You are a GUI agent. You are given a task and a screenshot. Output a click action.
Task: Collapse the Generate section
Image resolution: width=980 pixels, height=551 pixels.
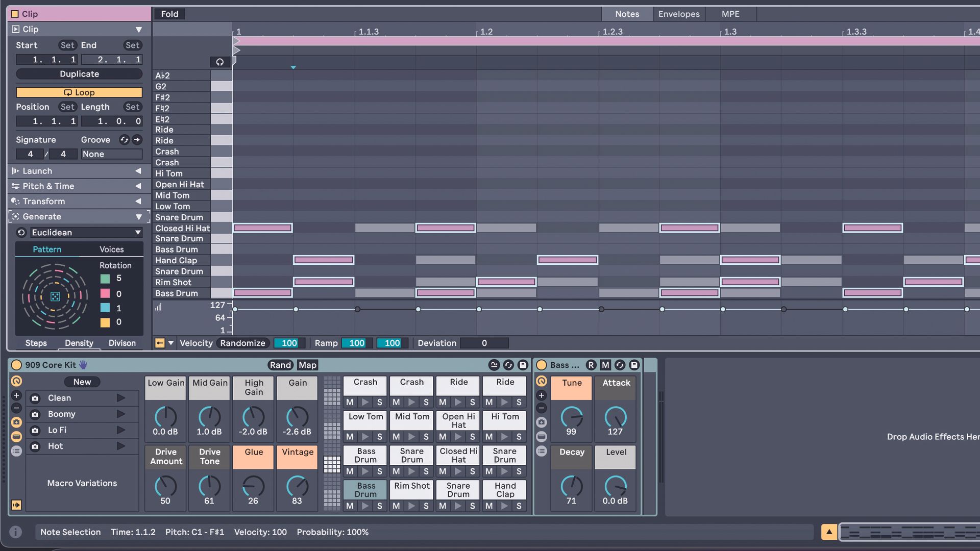tap(138, 216)
